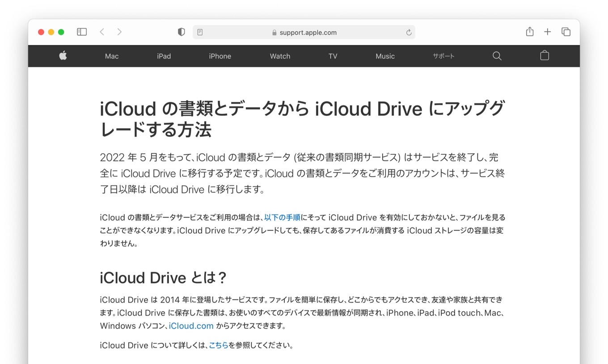Open the Music menu item

pos(385,56)
